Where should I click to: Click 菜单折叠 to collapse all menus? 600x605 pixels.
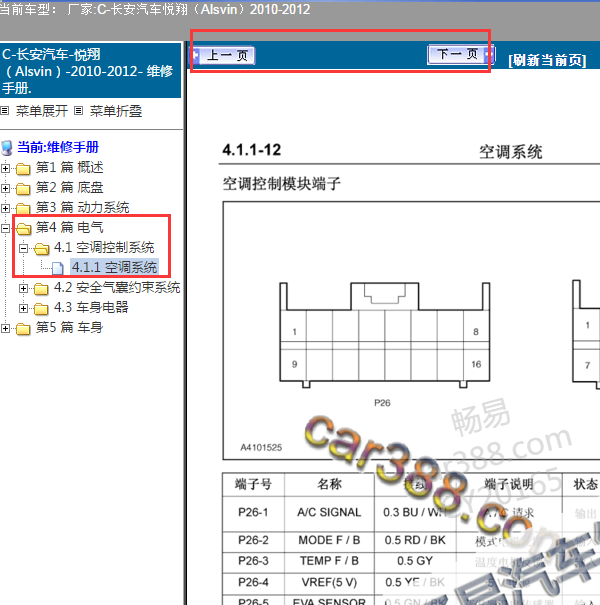pyautogui.click(x=116, y=111)
